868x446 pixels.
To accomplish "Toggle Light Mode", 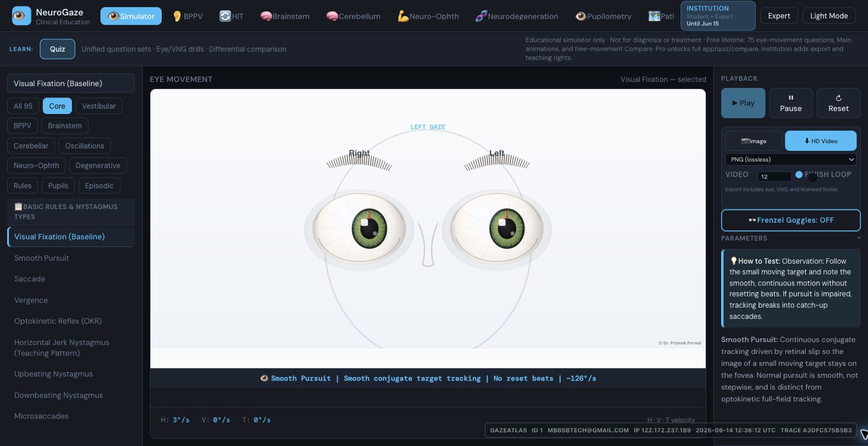I will (x=829, y=16).
